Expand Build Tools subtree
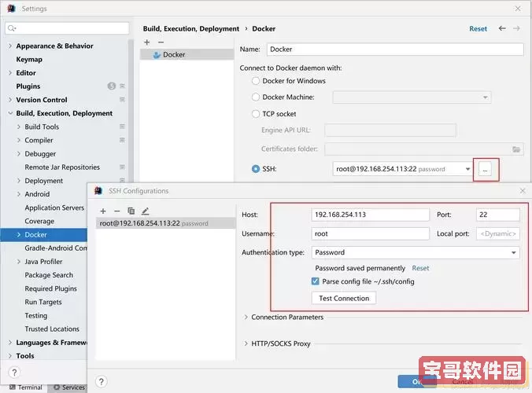This screenshot has height=393, width=532. pos(19,127)
